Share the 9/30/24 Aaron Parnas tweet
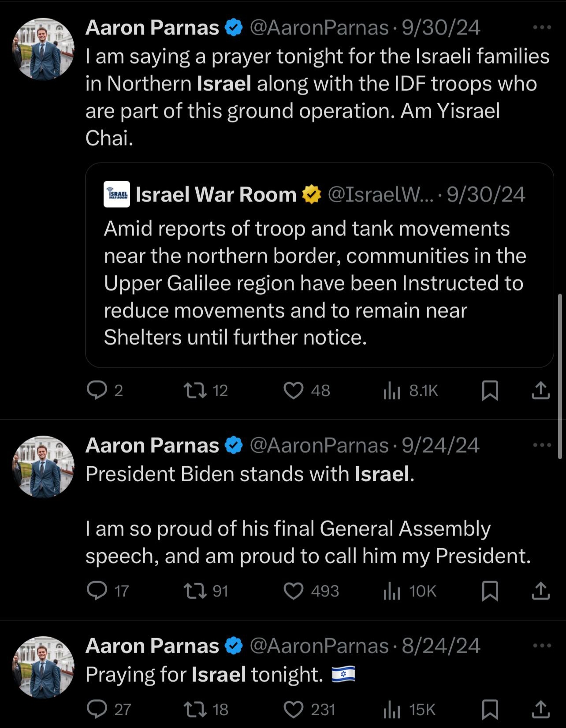 [540, 390]
